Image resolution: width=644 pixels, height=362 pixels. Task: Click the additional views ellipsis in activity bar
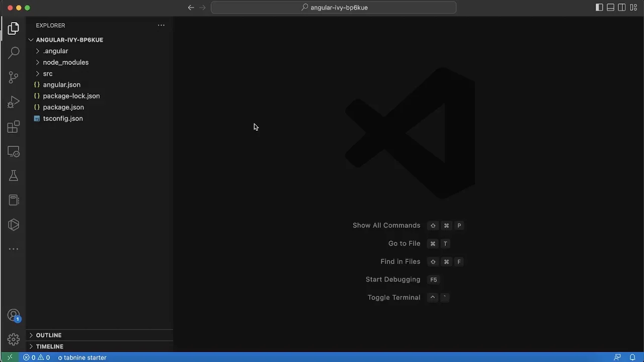click(x=14, y=249)
